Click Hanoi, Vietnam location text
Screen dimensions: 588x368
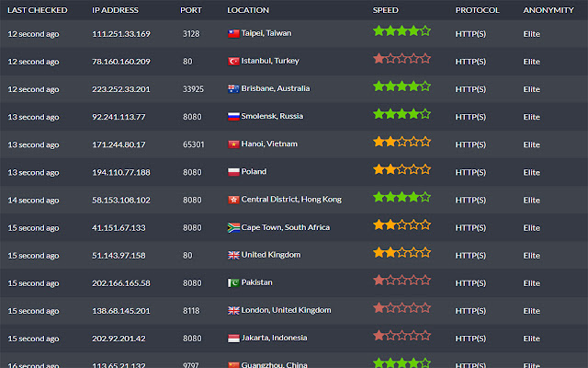(269, 144)
